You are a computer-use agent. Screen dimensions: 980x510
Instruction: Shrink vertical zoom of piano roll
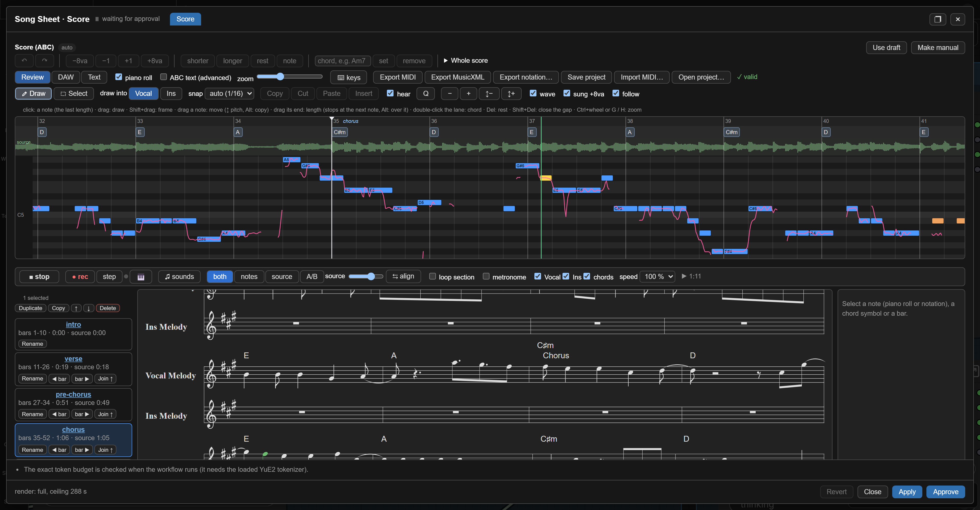pyautogui.click(x=489, y=94)
